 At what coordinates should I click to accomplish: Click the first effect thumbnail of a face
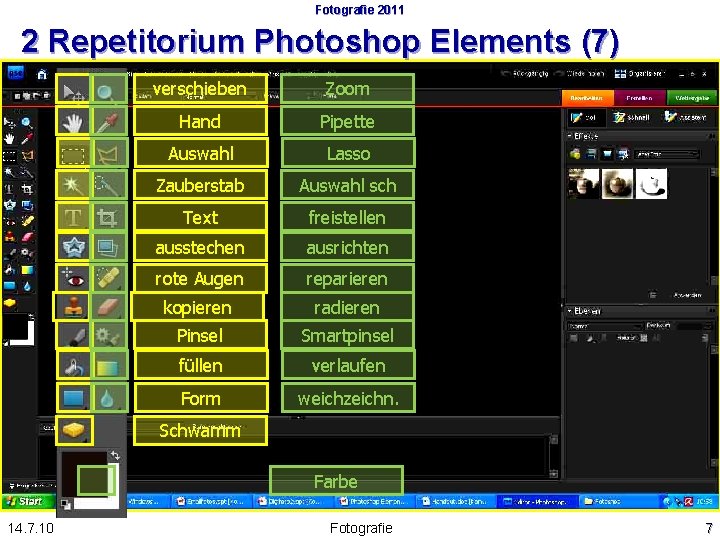click(584, 184)
